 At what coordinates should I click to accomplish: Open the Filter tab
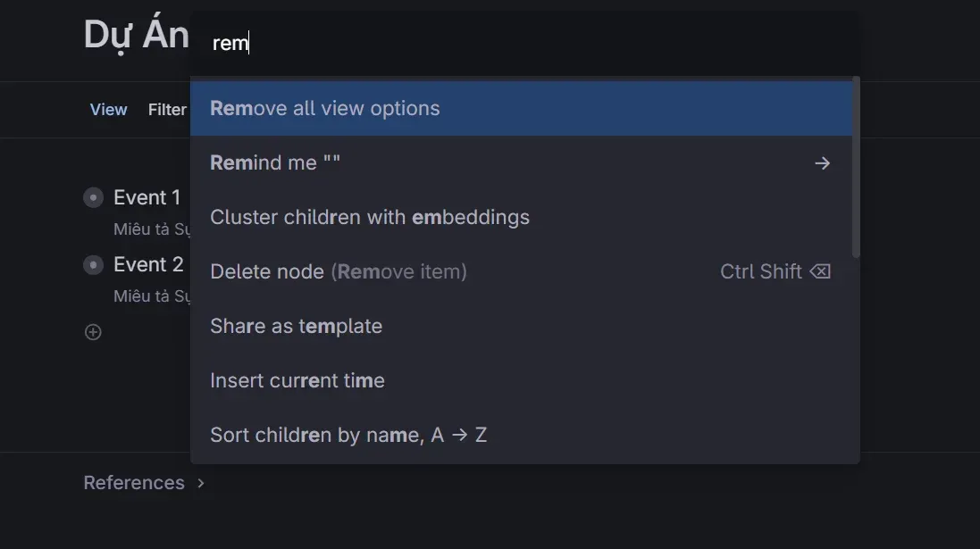click(x=167, y=110)
